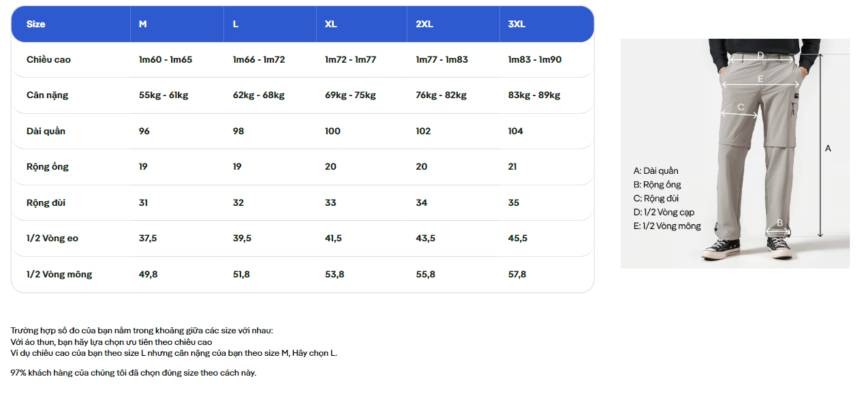Click the Cân nặng row label
Screen dimensions: 868x394
point(47,95)
